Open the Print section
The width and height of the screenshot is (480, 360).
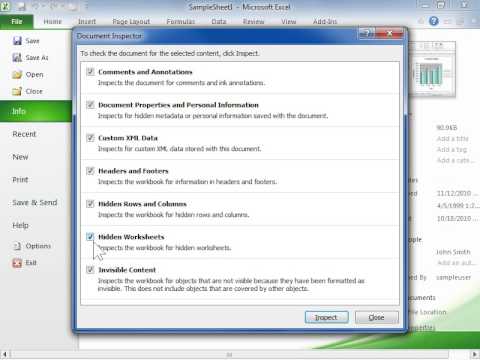[20, 180]
